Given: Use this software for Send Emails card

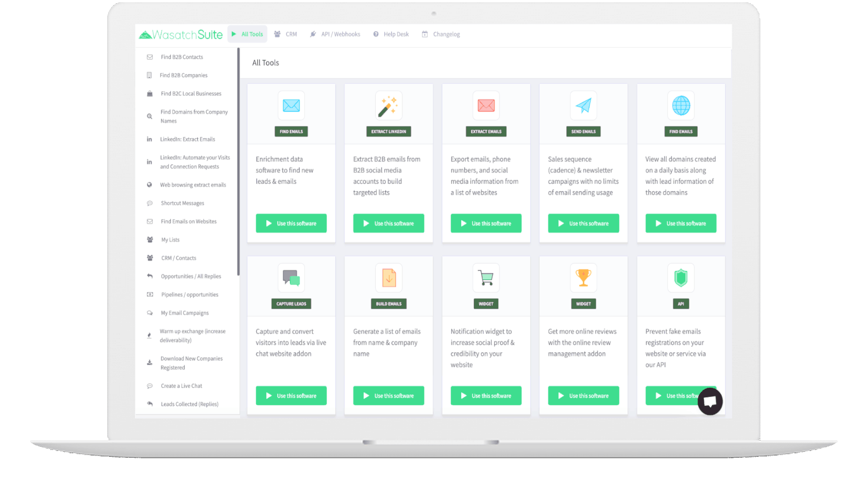Looking at the screenshot, I should point(584,223).
